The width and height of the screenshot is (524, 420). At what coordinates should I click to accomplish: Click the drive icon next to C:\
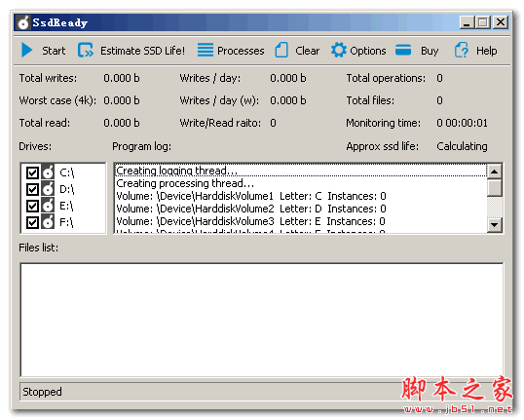pos(48,172)
